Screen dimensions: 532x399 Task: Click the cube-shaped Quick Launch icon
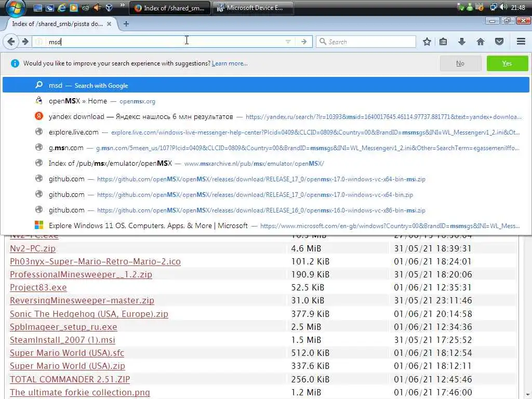coord(109,8)
